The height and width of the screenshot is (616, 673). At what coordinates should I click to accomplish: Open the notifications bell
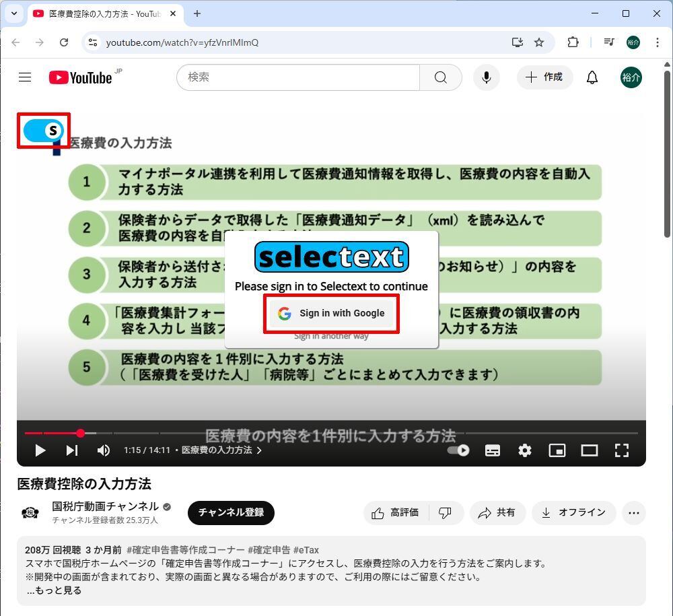point(592,77)
